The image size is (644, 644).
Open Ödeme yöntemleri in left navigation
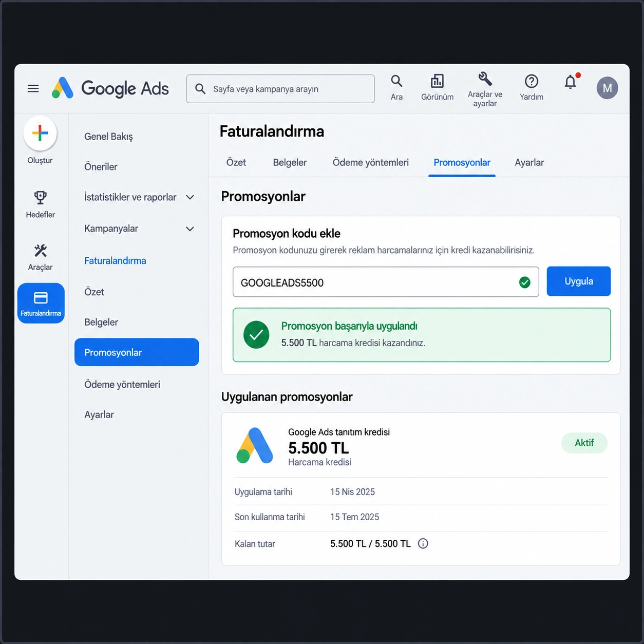click(x=122, y=384)
